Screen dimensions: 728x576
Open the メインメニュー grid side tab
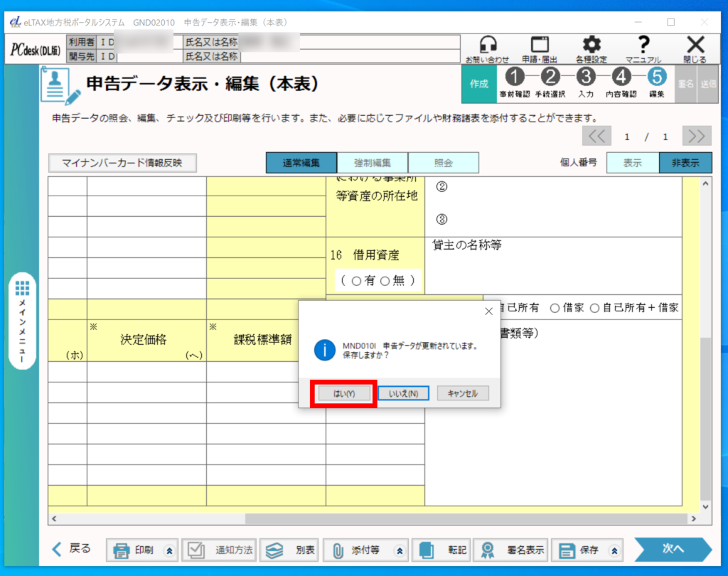(22, 320)
